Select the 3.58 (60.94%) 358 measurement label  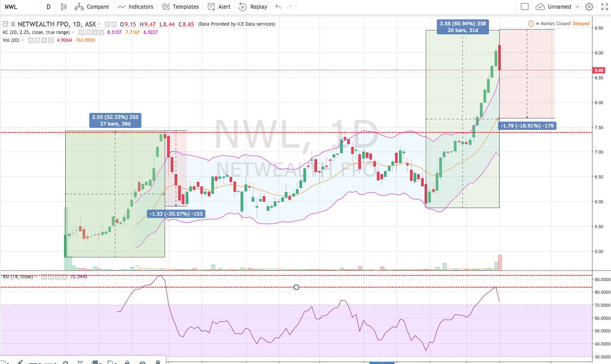tap(463, 27)
